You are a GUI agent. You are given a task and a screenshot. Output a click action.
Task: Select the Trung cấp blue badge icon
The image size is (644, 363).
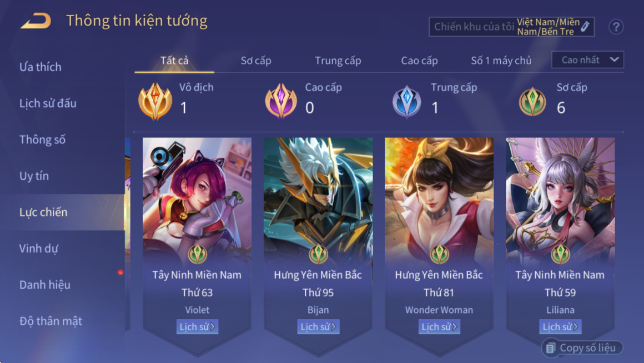pyautogui.click(x=406, y=102)
